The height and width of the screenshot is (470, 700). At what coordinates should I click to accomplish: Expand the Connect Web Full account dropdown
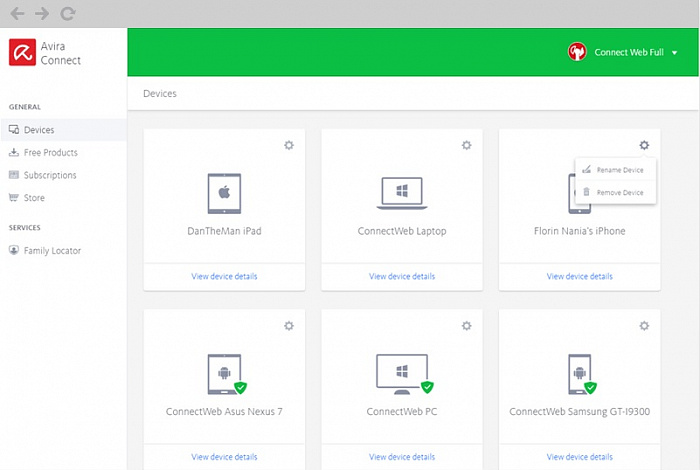pos(674,52)
